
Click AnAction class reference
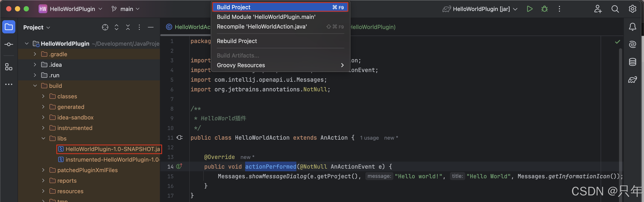pos(334,138)
